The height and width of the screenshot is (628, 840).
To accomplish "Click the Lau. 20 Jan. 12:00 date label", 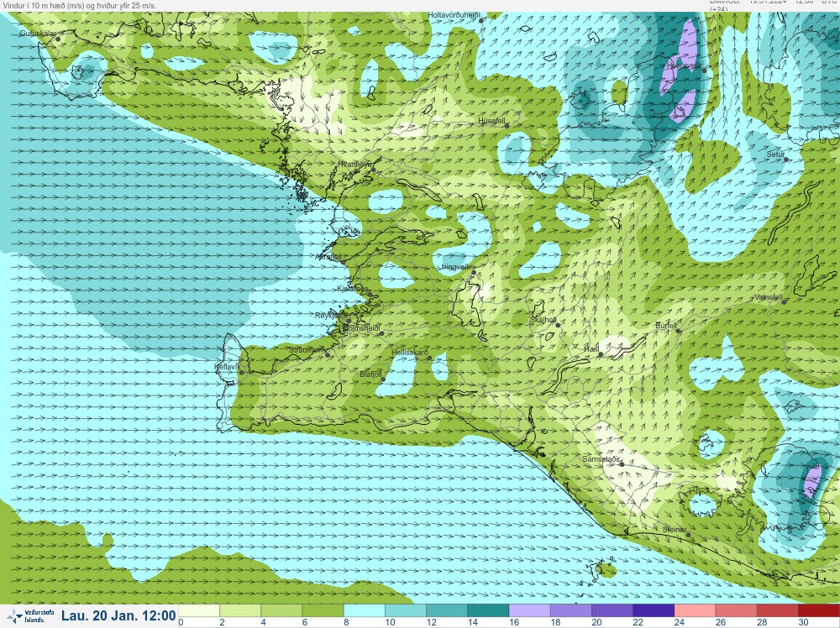I will click(x=118, y=615).
